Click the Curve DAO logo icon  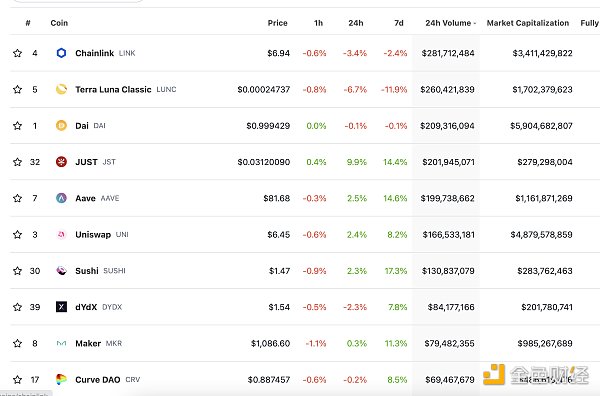coord(61,380)
